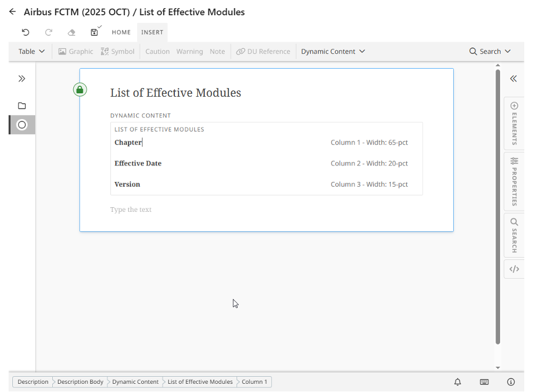
Task: Select Description in the breadcrumb
Action: (x=33, y=382)
